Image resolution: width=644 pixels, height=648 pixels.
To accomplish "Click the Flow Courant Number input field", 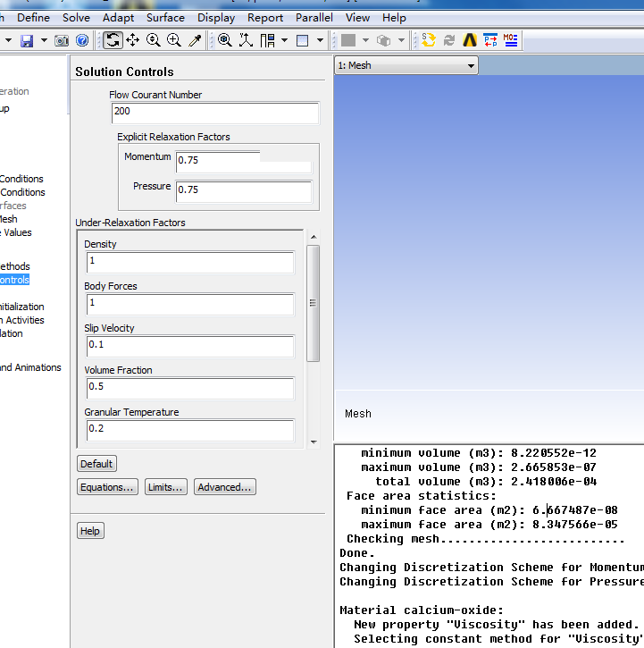I will (214, 113).
